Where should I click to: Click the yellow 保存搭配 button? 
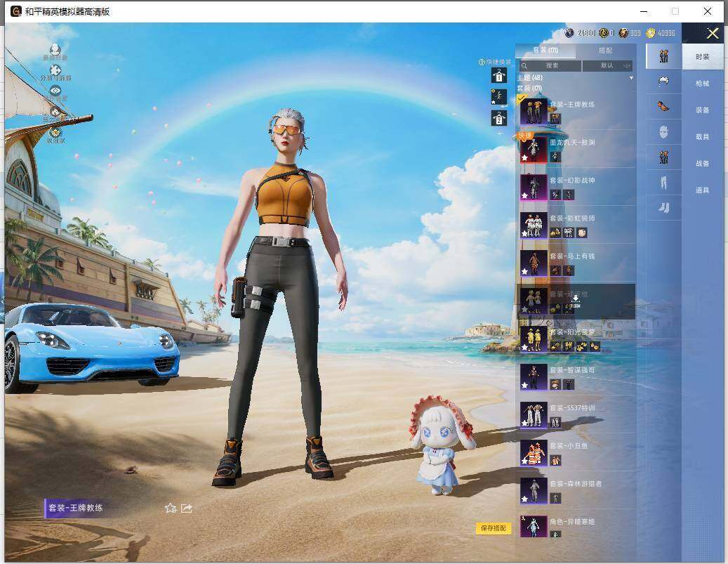[x=493, y=528]
